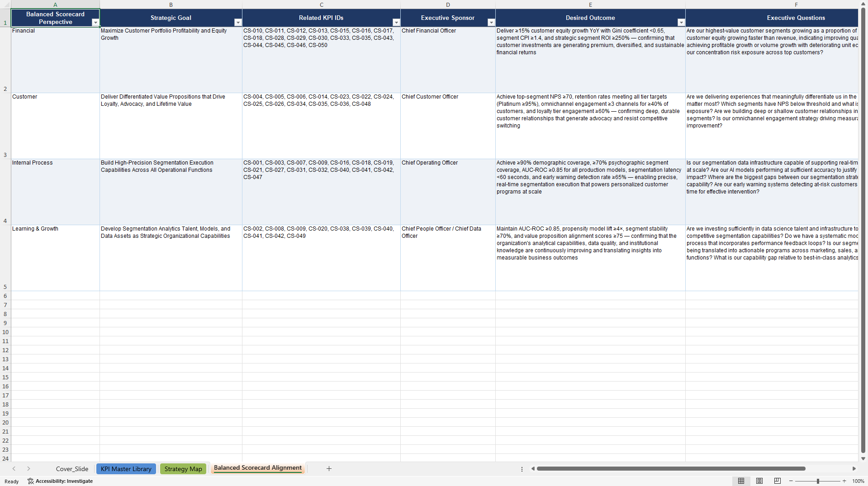Screen dimensions: 868x486
Task: Click zoom out minus button
Action: pyautogui.click(x=791, y=481)
